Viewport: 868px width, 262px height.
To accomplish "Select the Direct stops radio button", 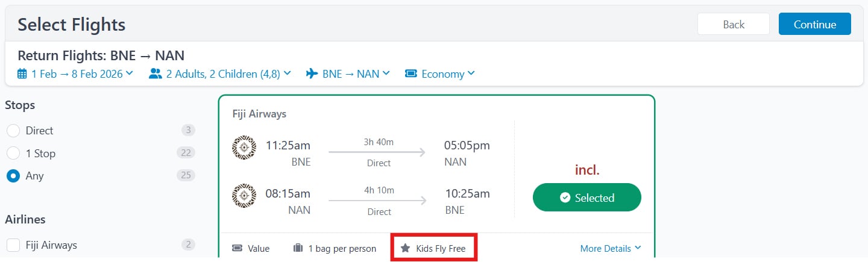I will pyautogui.click(x=13, y=131).
